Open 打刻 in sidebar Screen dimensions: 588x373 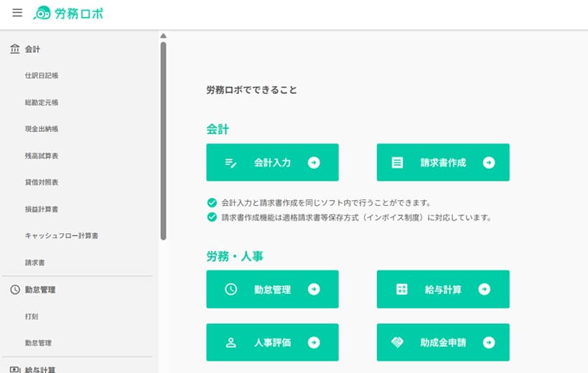(32, 316)
